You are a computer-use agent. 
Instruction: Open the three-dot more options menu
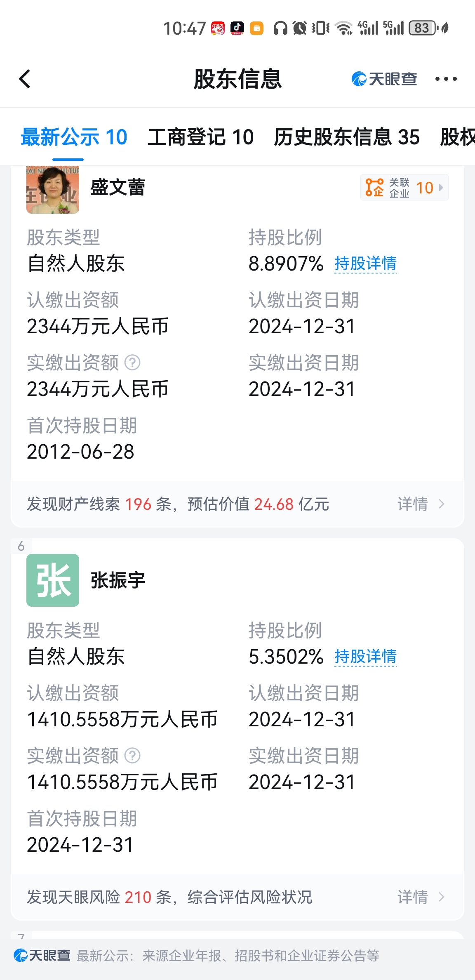(446, 79)
